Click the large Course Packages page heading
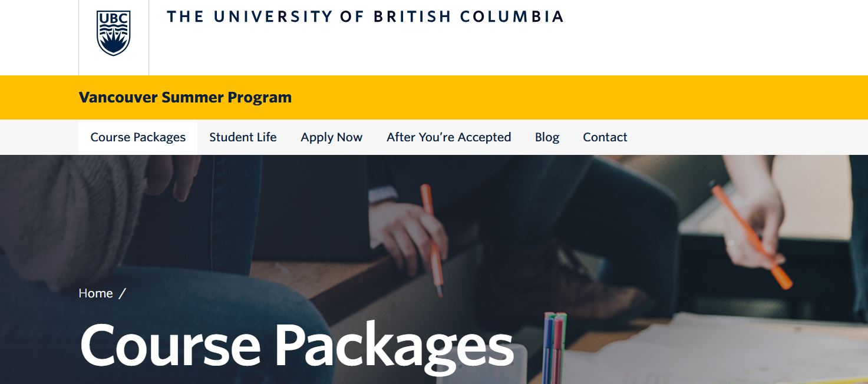This screenshot has height=384, width=868. [x=296, y=346]
